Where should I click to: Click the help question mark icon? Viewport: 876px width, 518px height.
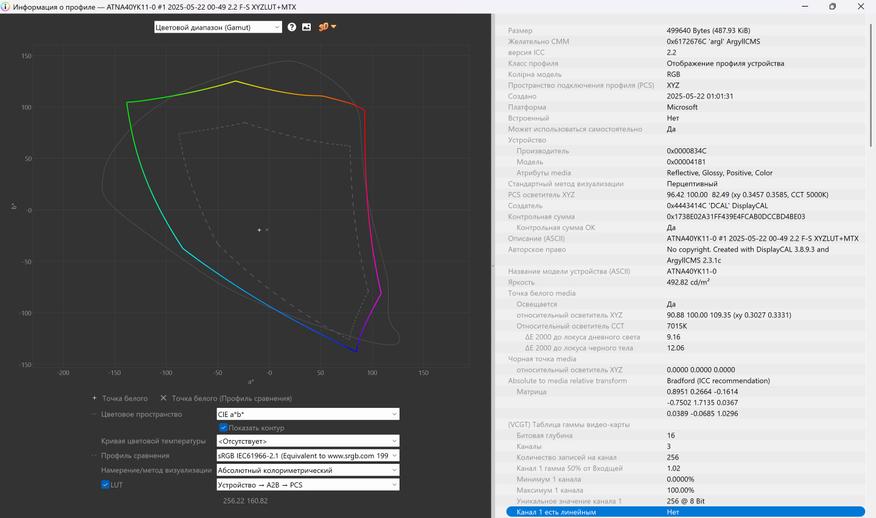292,27
